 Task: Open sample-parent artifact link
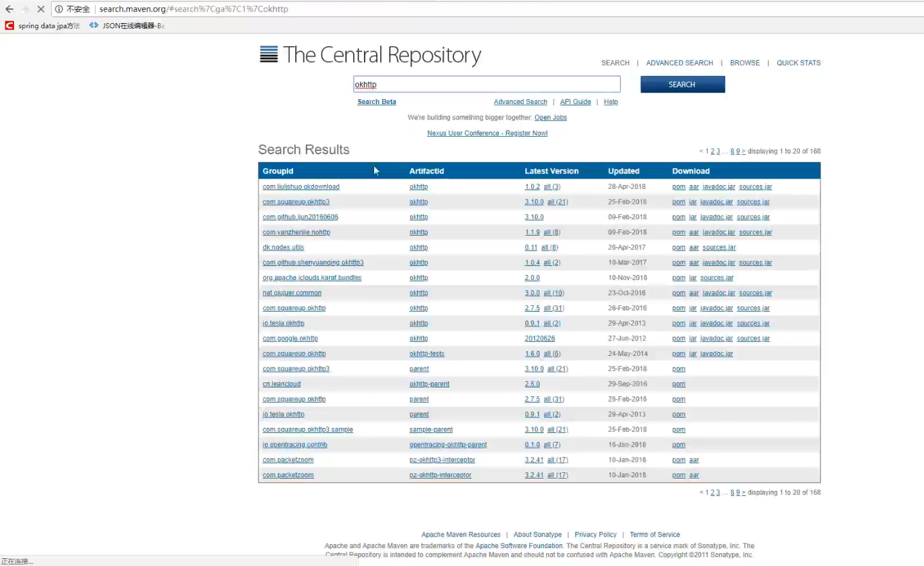click(x=431, y=430)
